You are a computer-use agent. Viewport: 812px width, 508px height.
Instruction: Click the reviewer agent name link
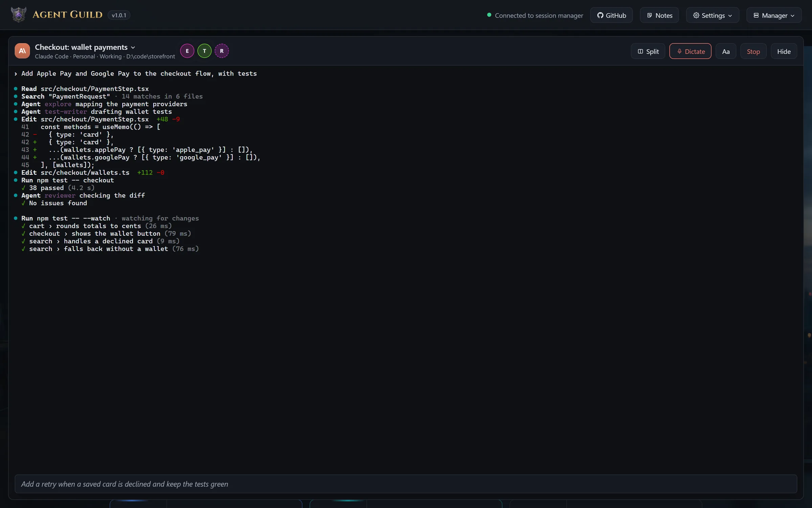(x=60, y=195)
